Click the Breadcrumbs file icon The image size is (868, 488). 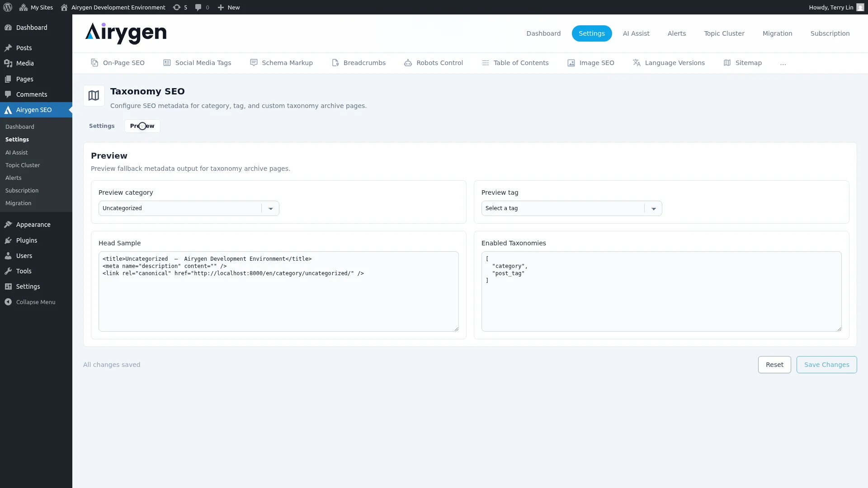click(335, 63)
